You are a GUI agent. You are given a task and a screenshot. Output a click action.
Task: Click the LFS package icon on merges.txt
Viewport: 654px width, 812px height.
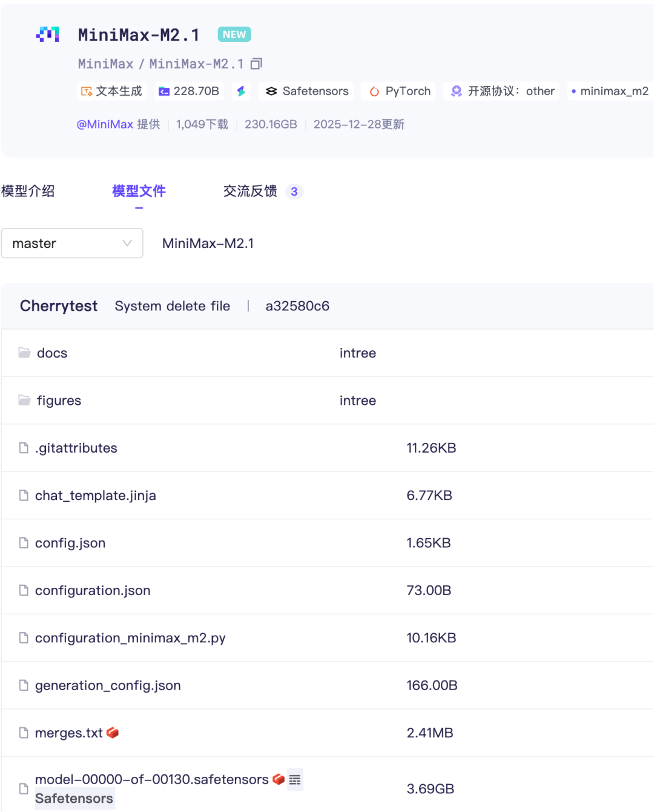(112, 732)
